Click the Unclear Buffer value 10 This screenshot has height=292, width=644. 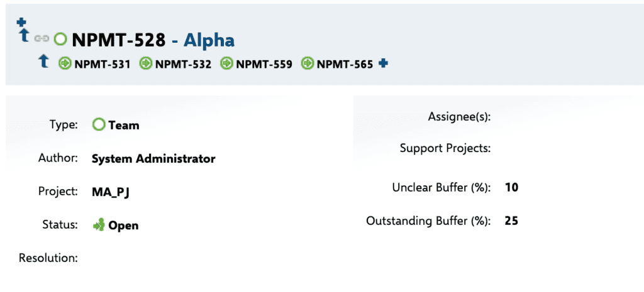pos(512,188)
